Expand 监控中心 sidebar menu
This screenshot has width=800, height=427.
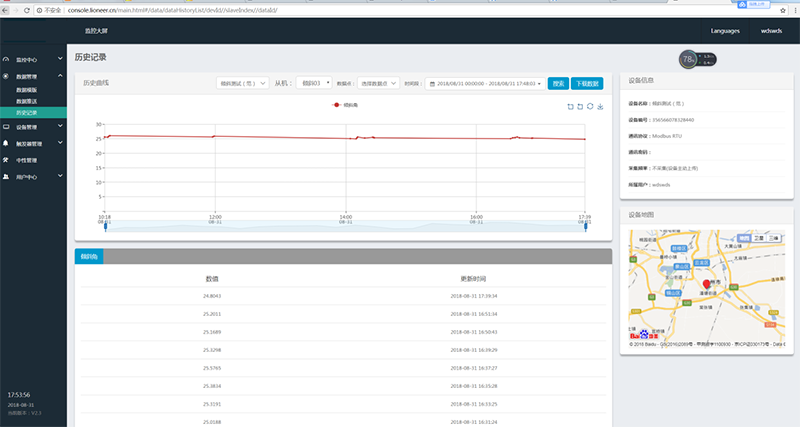[x=33, y=60]
